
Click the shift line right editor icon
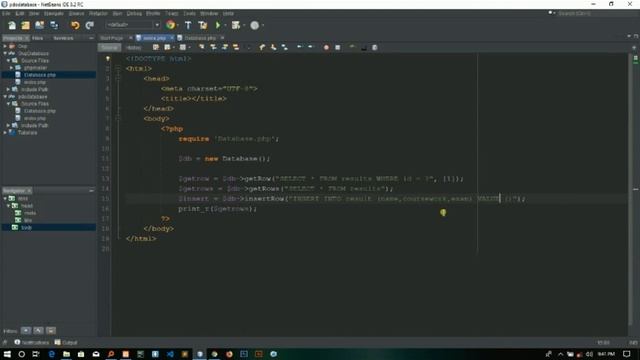[310, 47]
